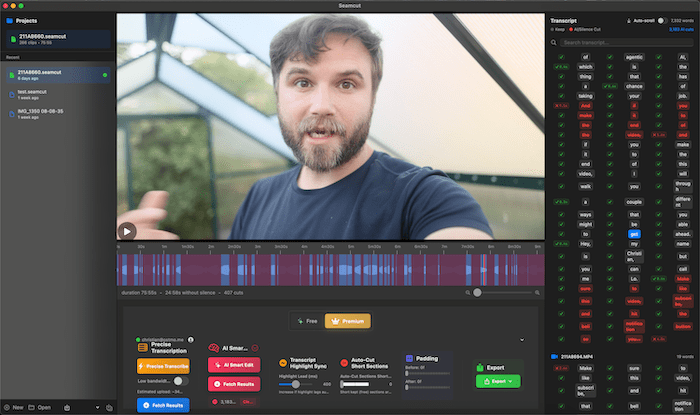Click the Open folder icon
Image resolution: width=700 pixels, height=415 pixels.
tap(32, 407)
